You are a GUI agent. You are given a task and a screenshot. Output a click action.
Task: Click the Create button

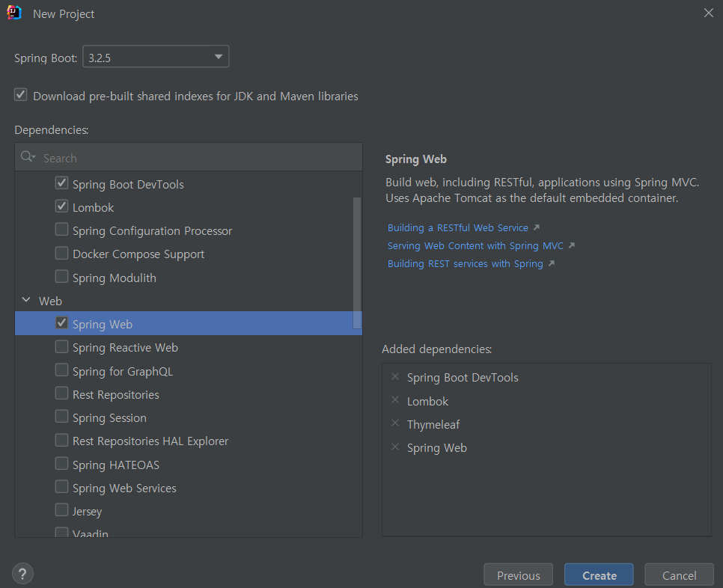[x=599, y=575]
